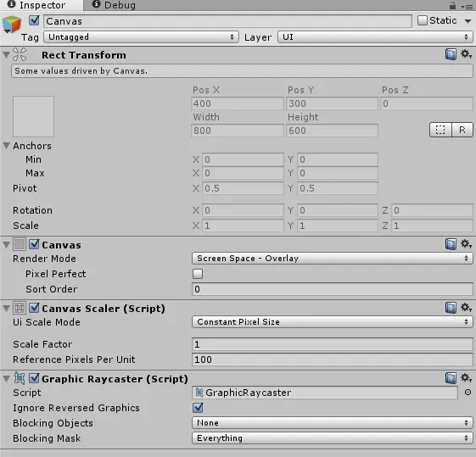Image resolution: width=476 pixels, height=457 pixels.
Task: Enable the Pixel Perfect checkbox
Action: [198, 274]
